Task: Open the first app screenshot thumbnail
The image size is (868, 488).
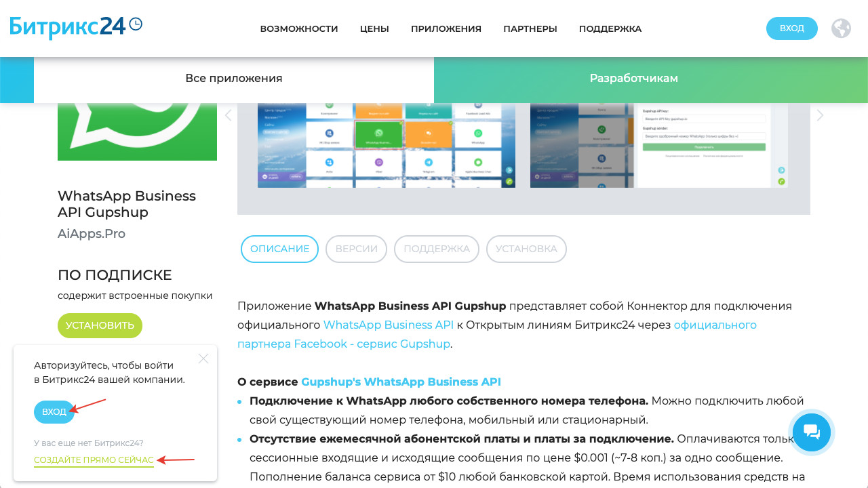Action: coord(387,145)
